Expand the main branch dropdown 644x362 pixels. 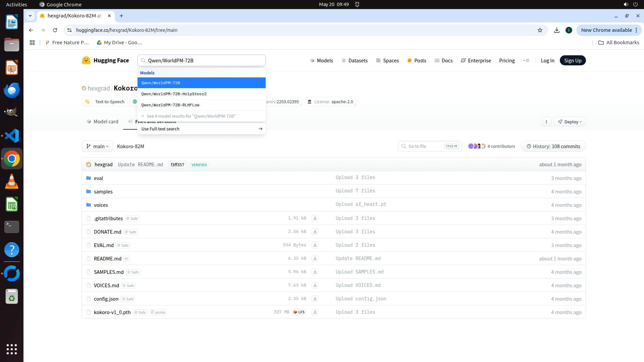tap(97, 146)
